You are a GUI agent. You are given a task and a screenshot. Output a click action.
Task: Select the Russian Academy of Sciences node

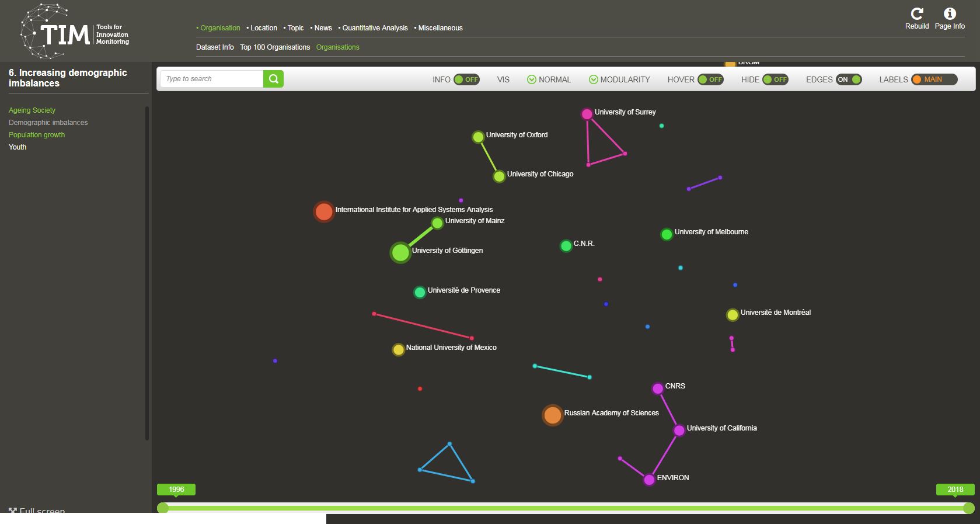(552, 415)
